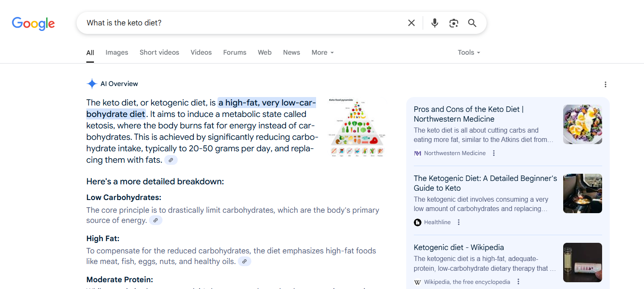Click the microphone icon to search by voice
The image size is (644, 289).
point(435,22)
